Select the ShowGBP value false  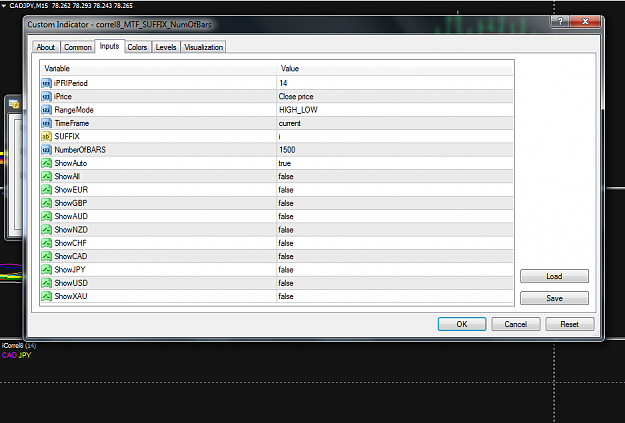[395, 203]
